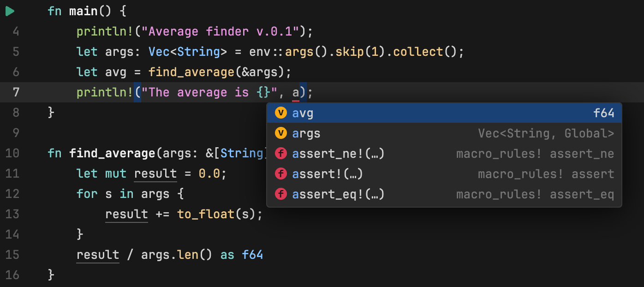
Task: Click the gutter next to line 13
Action: point(12,214)
